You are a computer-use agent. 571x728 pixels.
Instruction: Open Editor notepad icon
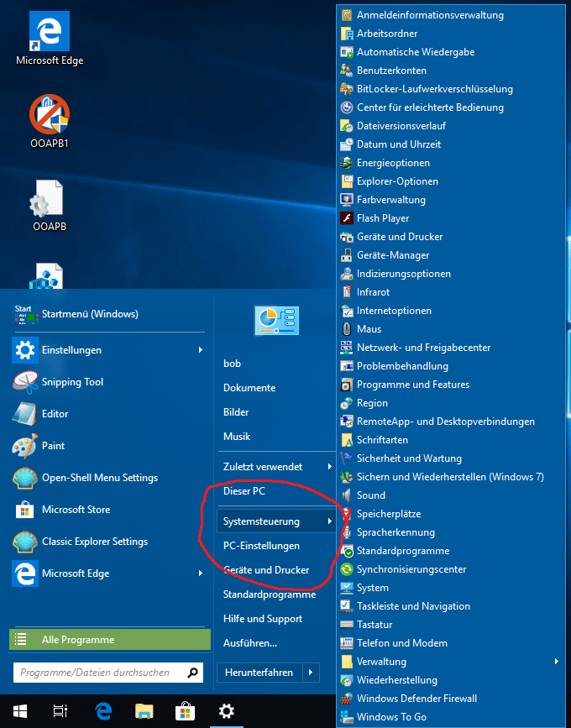pos(25,414)
